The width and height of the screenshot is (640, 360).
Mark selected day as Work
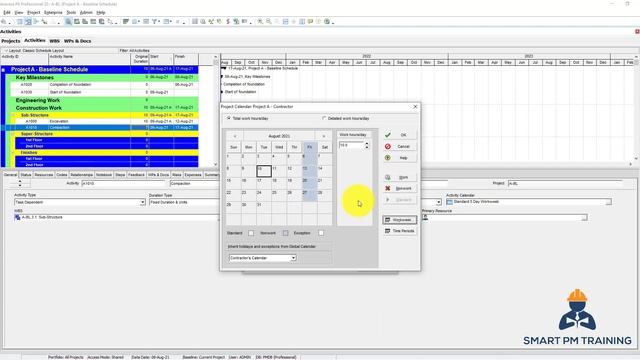pyautogui.click(x=400, y=178)
